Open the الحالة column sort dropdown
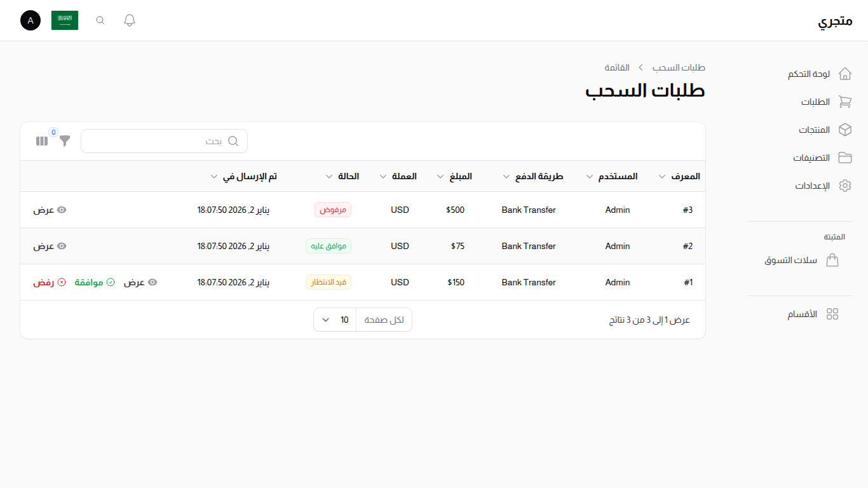868x488 pixels. [x=330, y=176]
